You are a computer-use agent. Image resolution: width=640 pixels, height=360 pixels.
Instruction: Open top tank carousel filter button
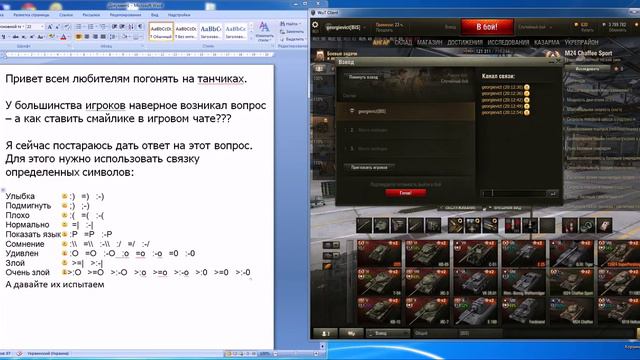point(331,245)
